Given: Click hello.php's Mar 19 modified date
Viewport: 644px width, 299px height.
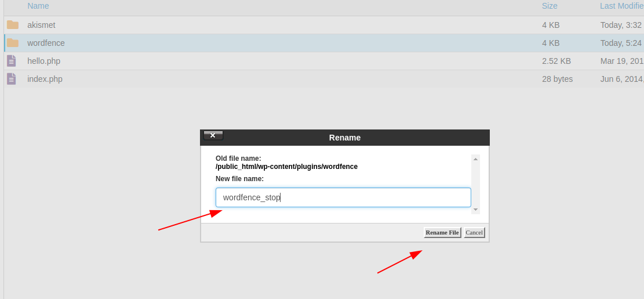Looking at the screenshot, I should point(622,61).
